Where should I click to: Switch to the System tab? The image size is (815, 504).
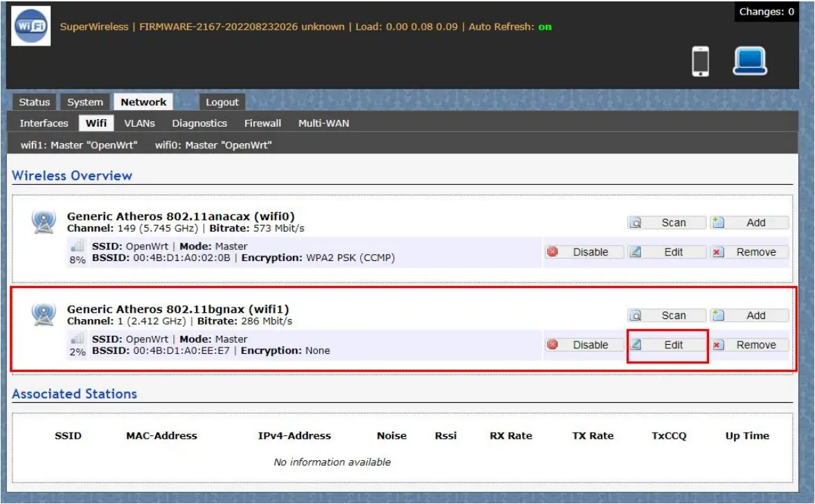click(x=85, y=102)
